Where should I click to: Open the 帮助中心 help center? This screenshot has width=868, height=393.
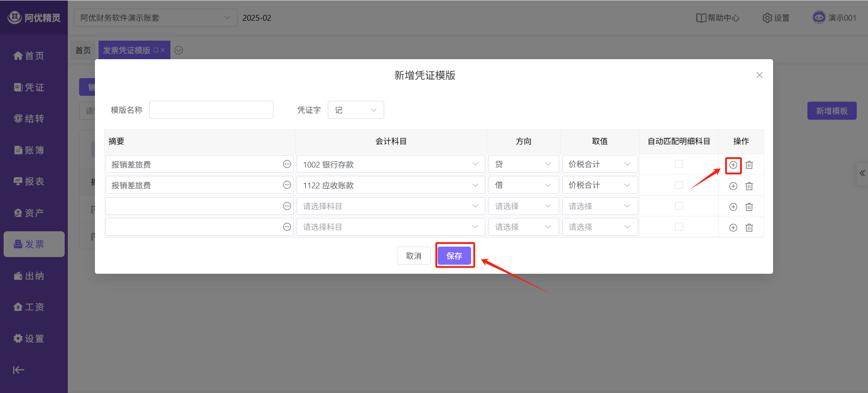coord(717,18)
